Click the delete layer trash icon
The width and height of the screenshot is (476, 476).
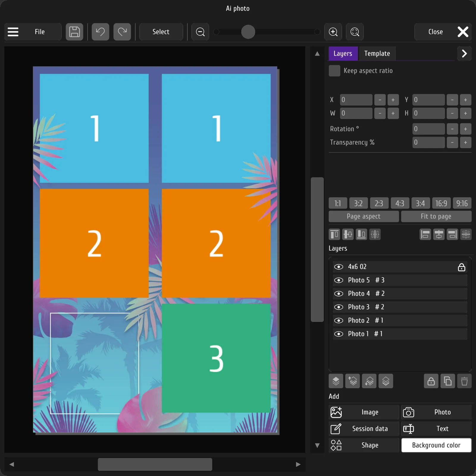(x=464, y=381)
